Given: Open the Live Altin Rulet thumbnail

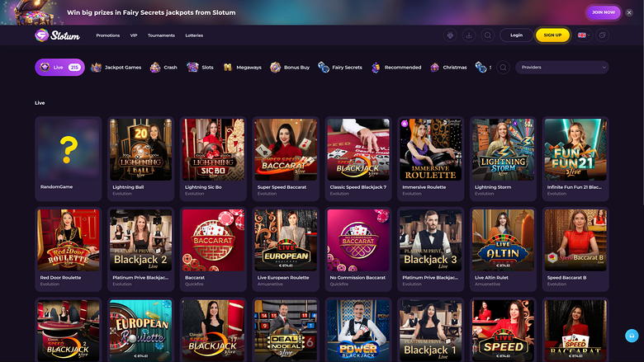Looking at the screenshot, I should [503, 240].
